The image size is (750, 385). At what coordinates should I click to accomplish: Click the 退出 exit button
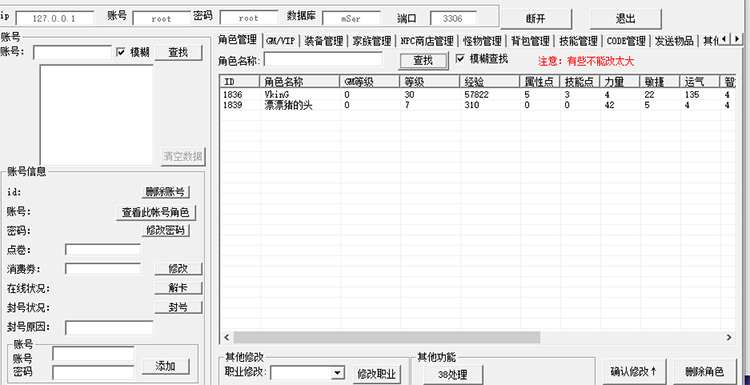(x=626, y=19)
